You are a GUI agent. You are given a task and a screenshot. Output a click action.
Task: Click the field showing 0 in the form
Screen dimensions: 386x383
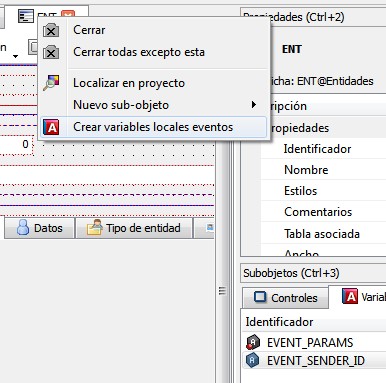pyautogui.click(x=17, y=145)
